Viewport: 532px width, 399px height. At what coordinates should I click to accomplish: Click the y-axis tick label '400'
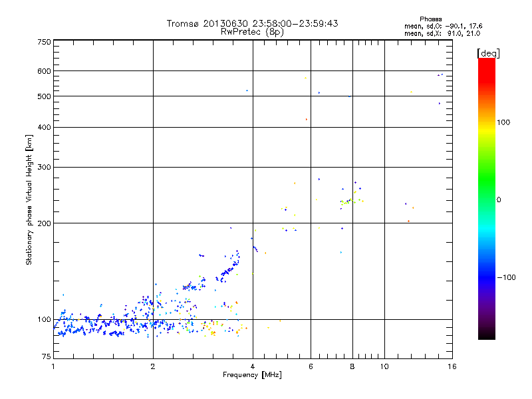44,127
